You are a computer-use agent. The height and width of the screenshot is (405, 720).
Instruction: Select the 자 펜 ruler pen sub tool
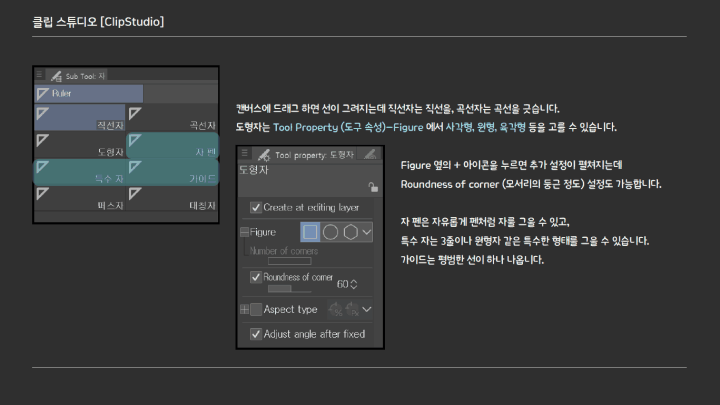172,145
